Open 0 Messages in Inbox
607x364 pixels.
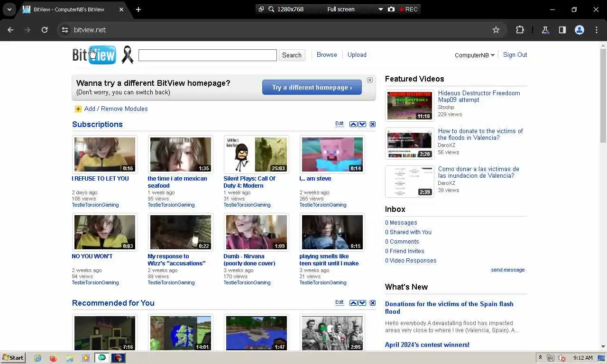(x=401, y=223)
